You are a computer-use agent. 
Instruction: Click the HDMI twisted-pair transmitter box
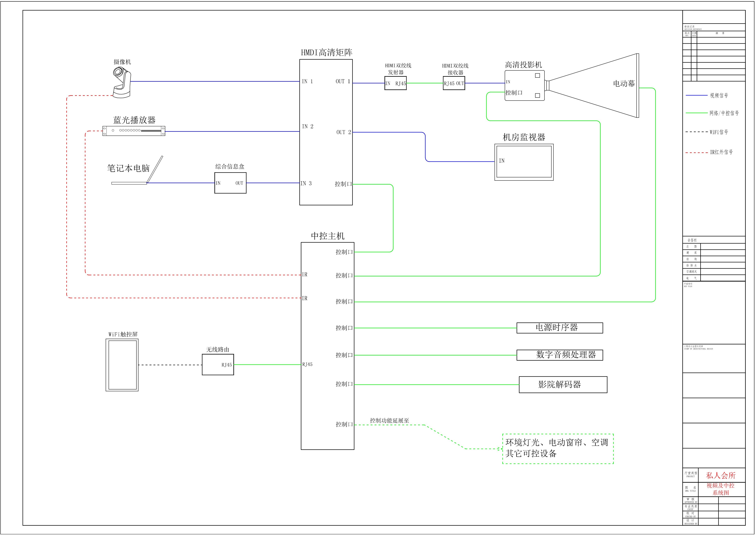(396, 83)
